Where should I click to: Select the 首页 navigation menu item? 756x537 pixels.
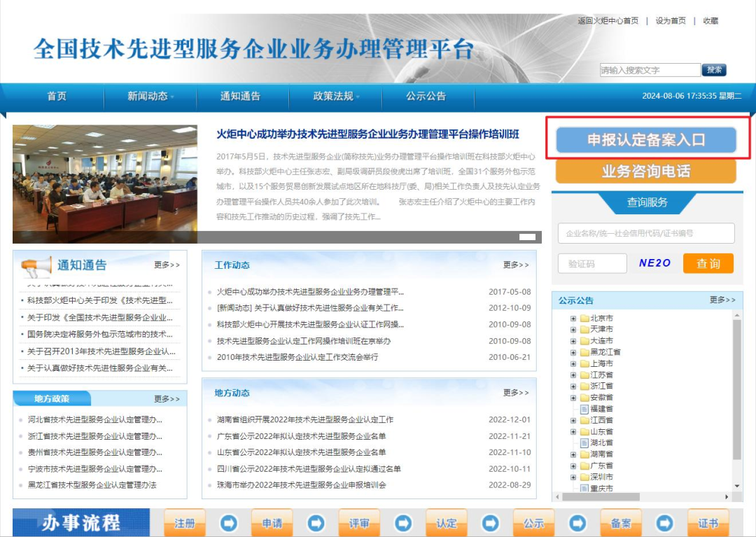pos(55,97)
